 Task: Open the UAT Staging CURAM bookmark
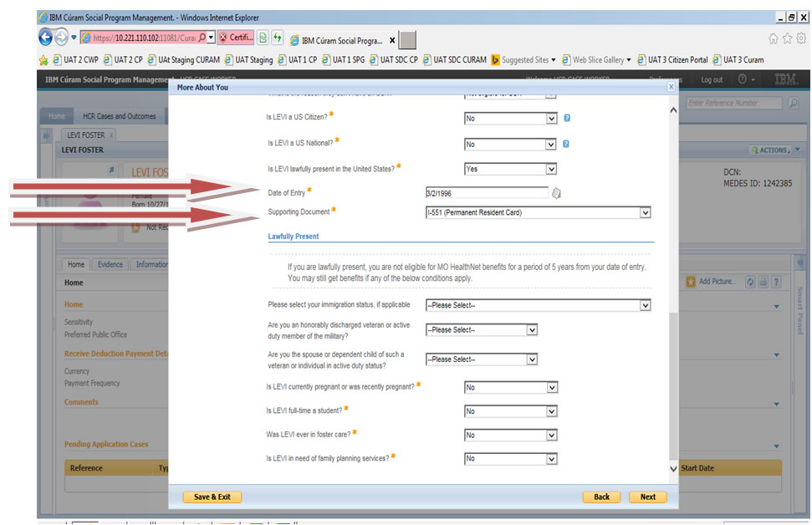point(184,60)
